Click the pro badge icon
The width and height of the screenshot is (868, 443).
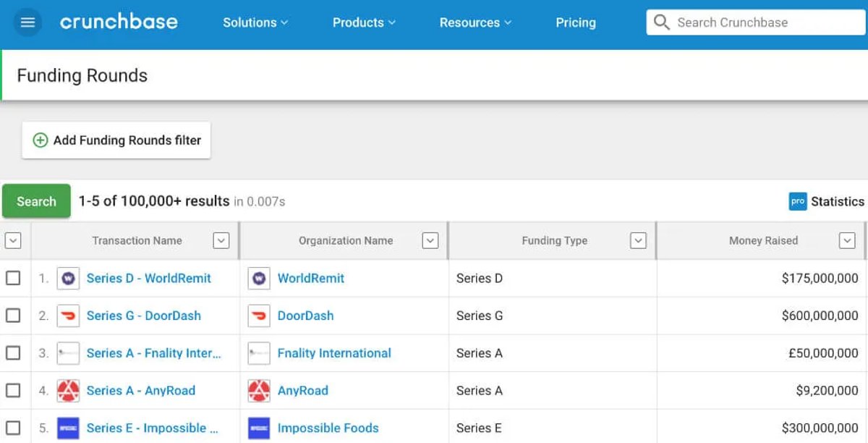(798, 201)
